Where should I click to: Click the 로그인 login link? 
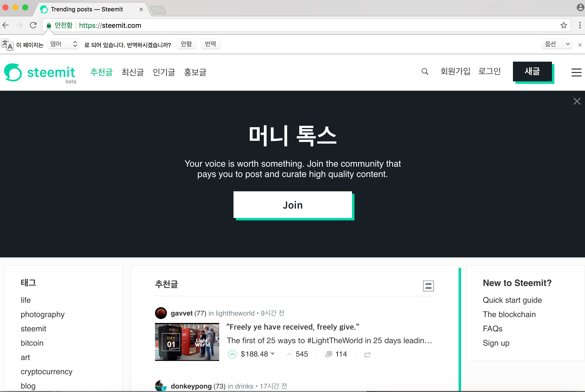[x=489, y=71]
